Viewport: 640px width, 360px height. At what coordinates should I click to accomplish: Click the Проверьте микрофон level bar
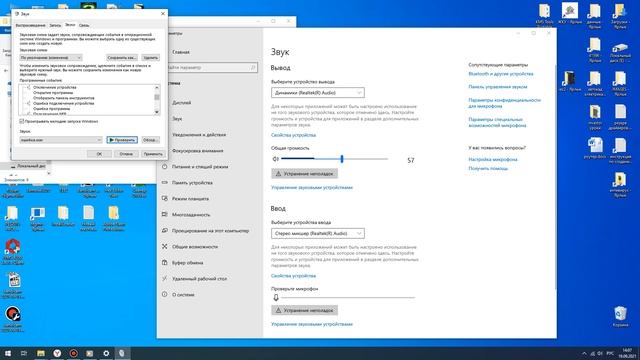[348, 298]
